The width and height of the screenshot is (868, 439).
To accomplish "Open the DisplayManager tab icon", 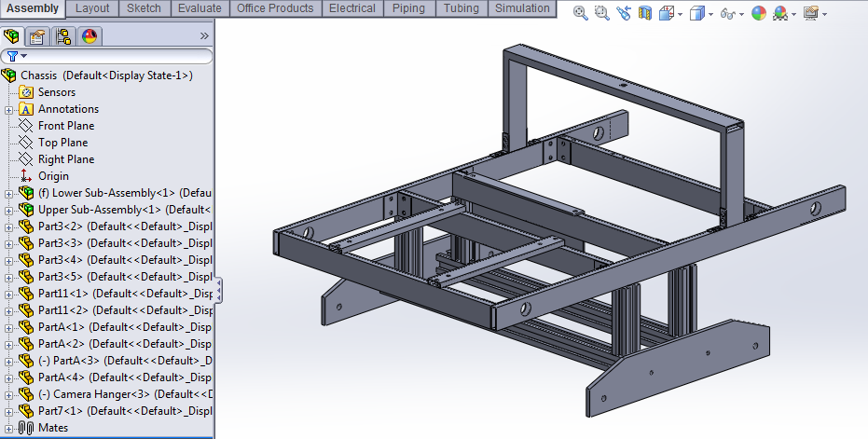I will (90, 36).
